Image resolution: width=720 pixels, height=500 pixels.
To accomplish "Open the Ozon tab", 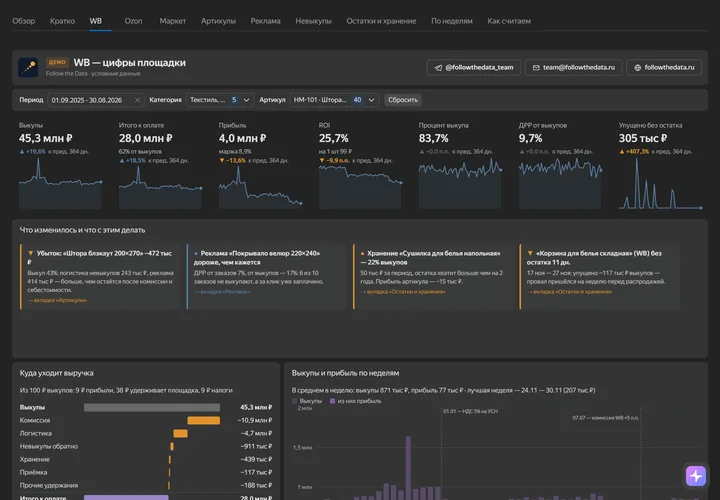I will pos(133,21).
